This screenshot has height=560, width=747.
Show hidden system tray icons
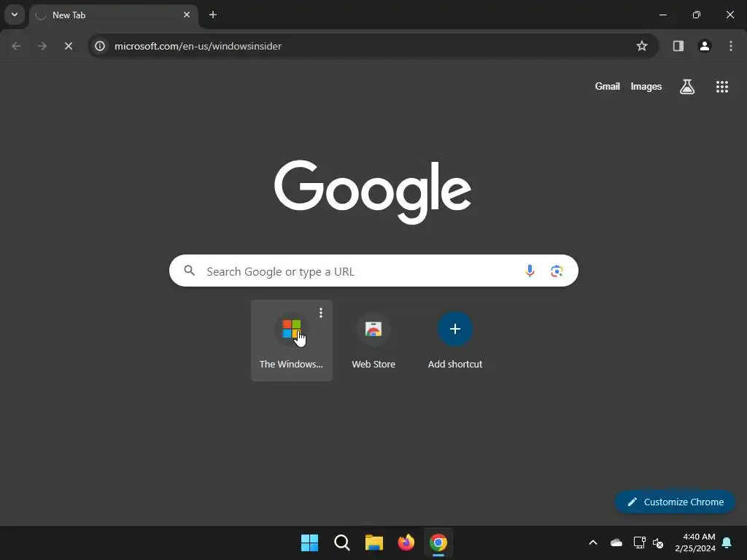tap(593, 542)
